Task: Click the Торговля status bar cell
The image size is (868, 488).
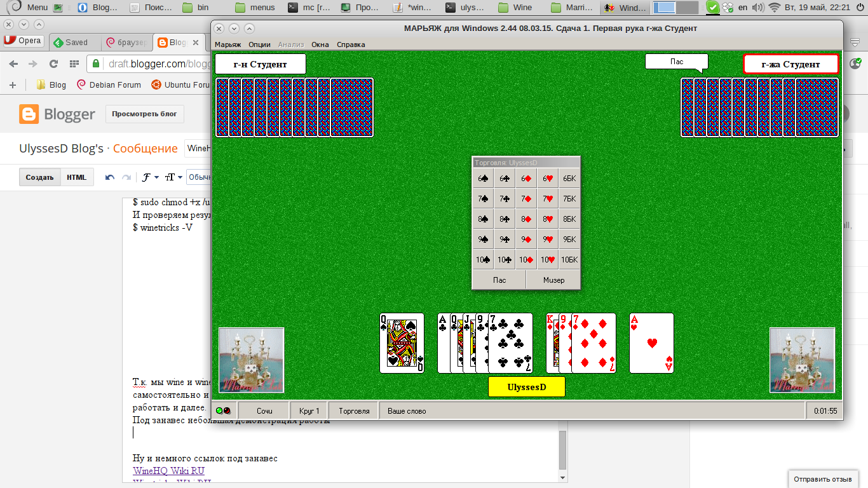Action: (x=354, y=411)
